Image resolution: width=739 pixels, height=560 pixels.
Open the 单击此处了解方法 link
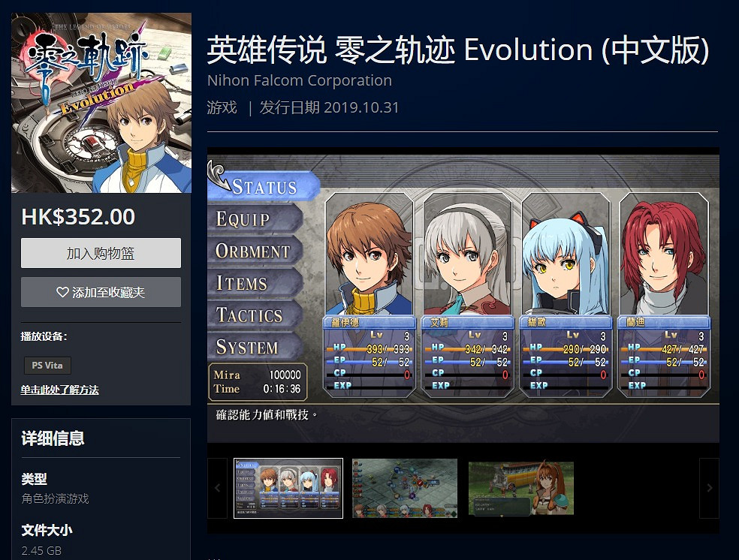coord(59,390)
